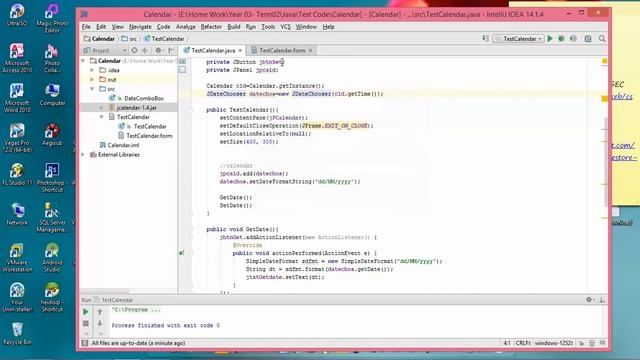Click windows-1252 encoding in status bar
Viewport: 640px width, 360px height.
pos(554,343)
